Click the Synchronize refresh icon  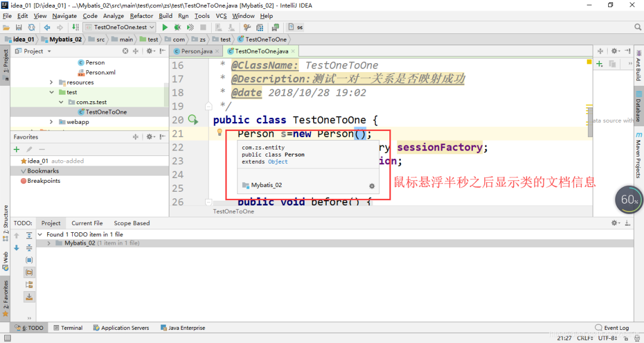pyautogui.click(x=32, y=27)
